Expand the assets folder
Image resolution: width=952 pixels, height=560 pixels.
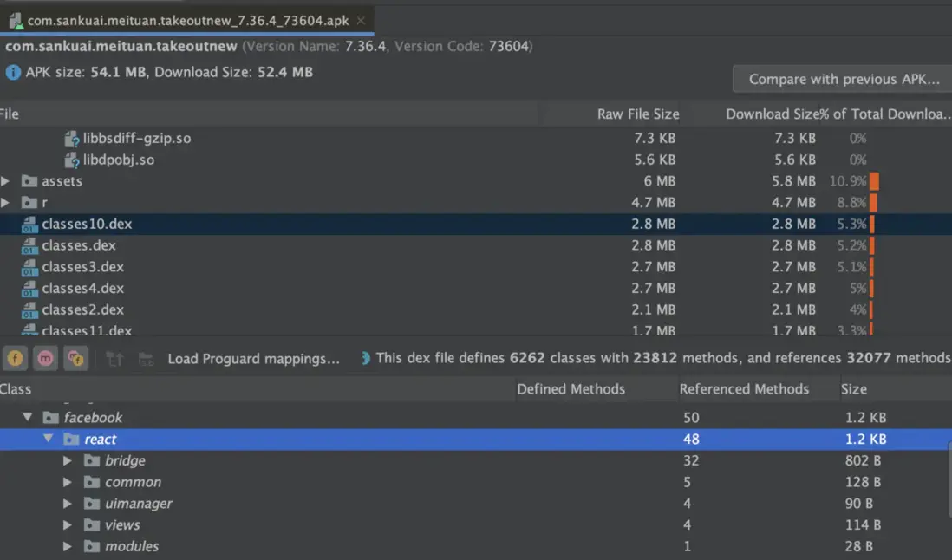pos(6,181)
